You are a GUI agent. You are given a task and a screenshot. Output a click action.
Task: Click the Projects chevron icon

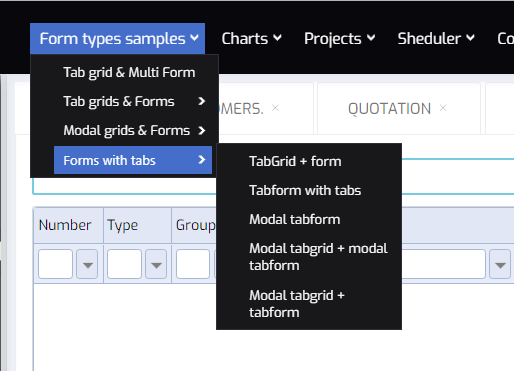click(x=371, y=38)
